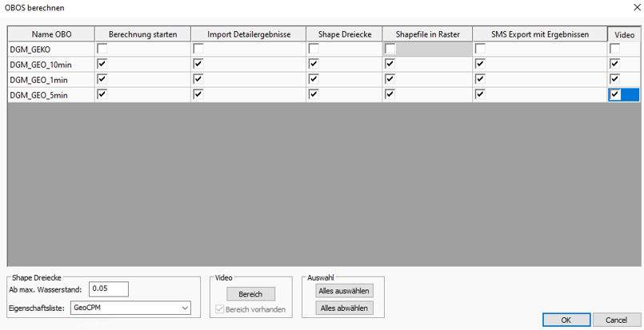This screenshot has width=644, height=330.
Task: Click the Name OBO column header
Action: click(x=51, y=34)
